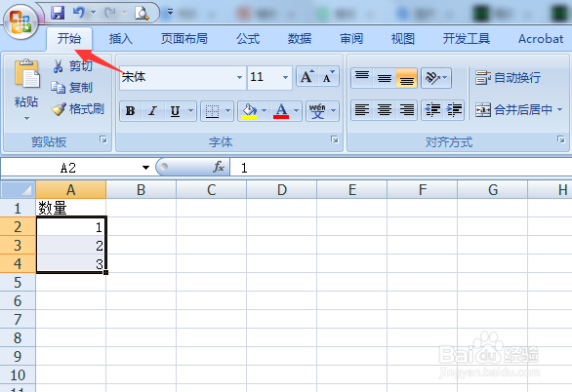Open the Acrobat tab
The height and width of the screenshot is (392, 572).
(541, 39)
